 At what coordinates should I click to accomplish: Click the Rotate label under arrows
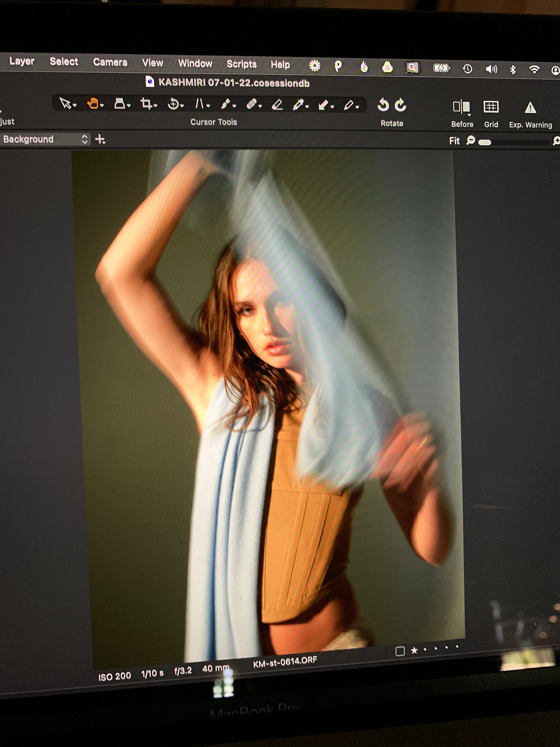(x=392, y=123)
